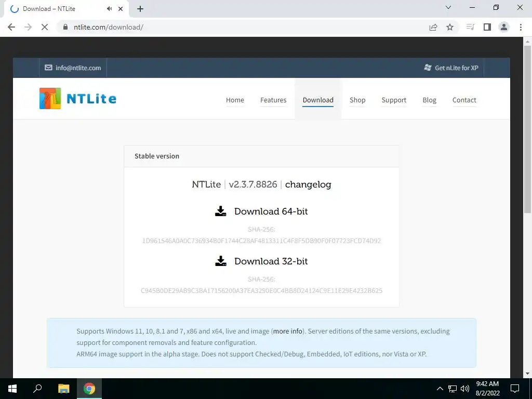Viewport: 532px width, 399px height.
Task: Click the page vertical scrollbar thumb
Action: (527, 129)
